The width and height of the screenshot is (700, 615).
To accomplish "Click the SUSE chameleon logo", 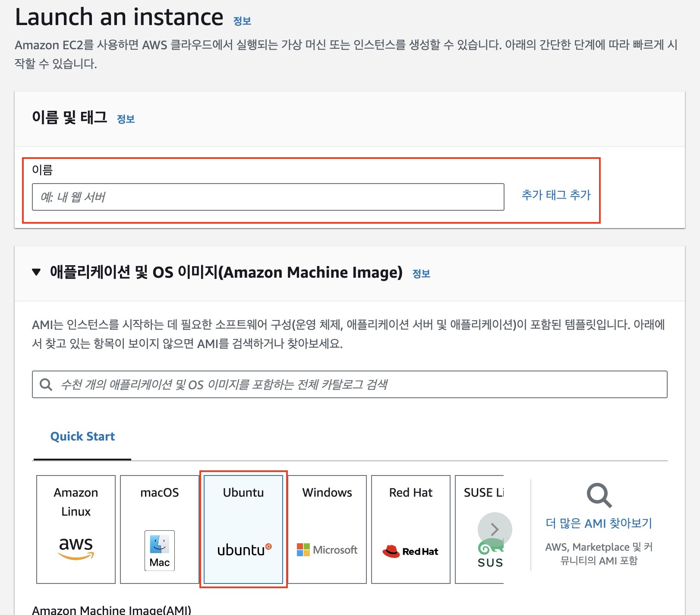I will [x=491, y=554].
